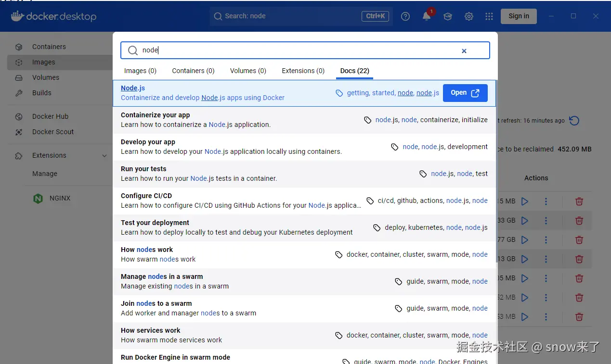
Task: Open 'Test your deployment' doc result
Action: [x=304, y=227]
